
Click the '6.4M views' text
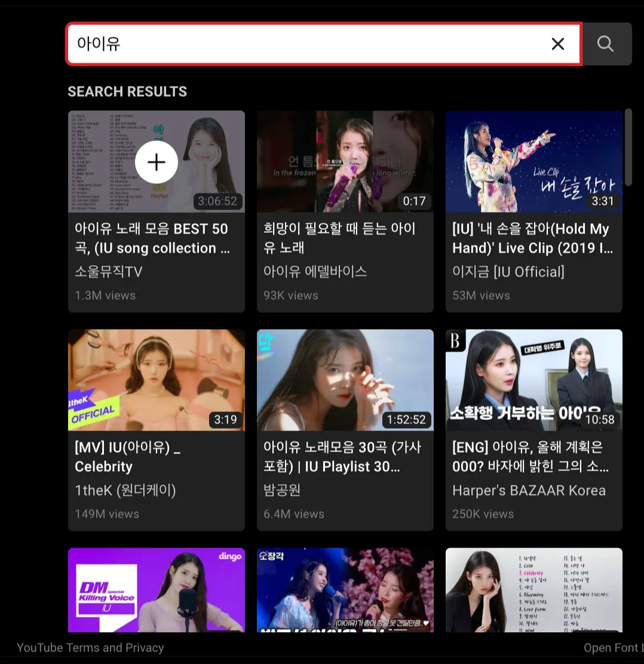[293, 514]
